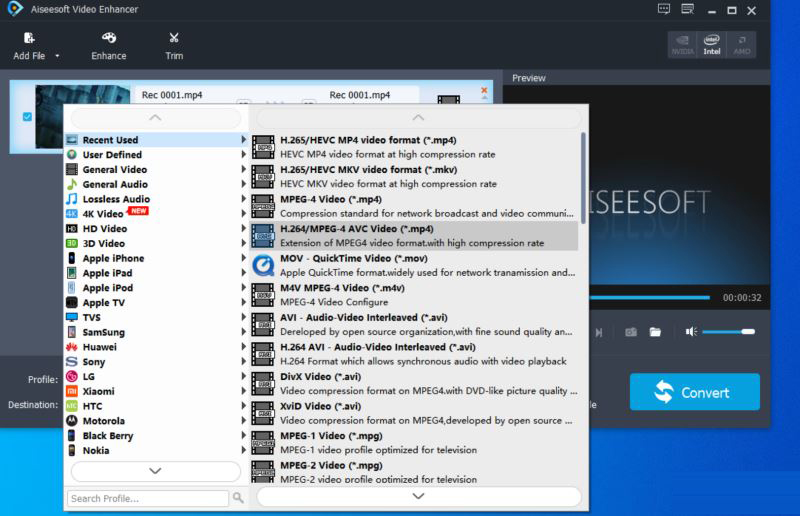Choose MPEG-4 Video (*.mp4) format
800x516 pixels.
click(x=414, y=206)
